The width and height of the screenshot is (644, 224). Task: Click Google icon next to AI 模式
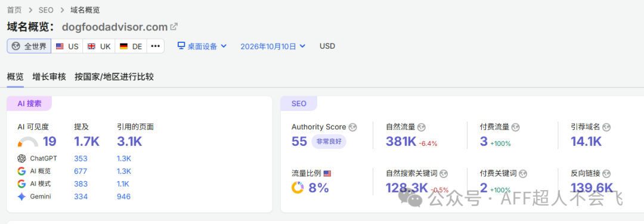22,184
